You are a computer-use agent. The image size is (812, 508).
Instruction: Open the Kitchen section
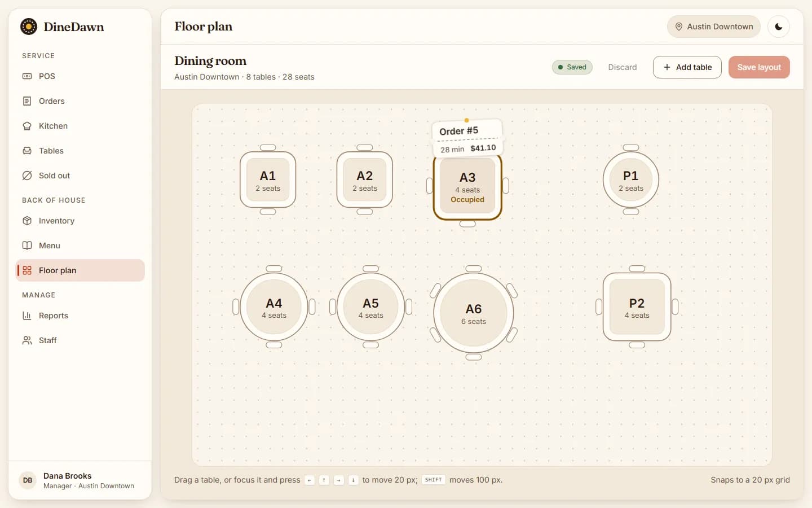[x=80, y=126]
